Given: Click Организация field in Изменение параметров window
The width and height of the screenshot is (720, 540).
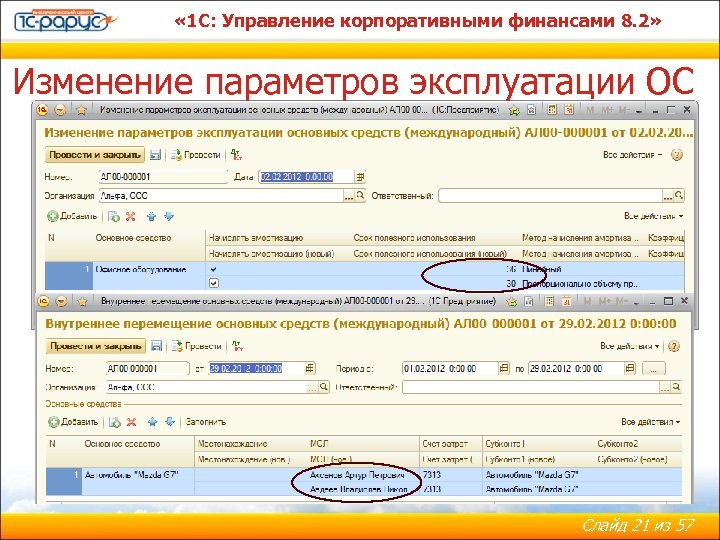Looking at the screenshot, I should [221, 196].
